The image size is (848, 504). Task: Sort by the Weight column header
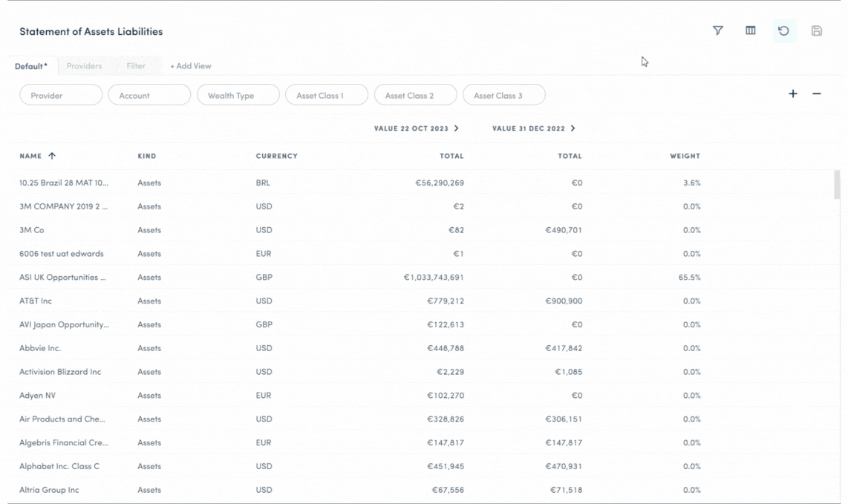tap(684, 156)
